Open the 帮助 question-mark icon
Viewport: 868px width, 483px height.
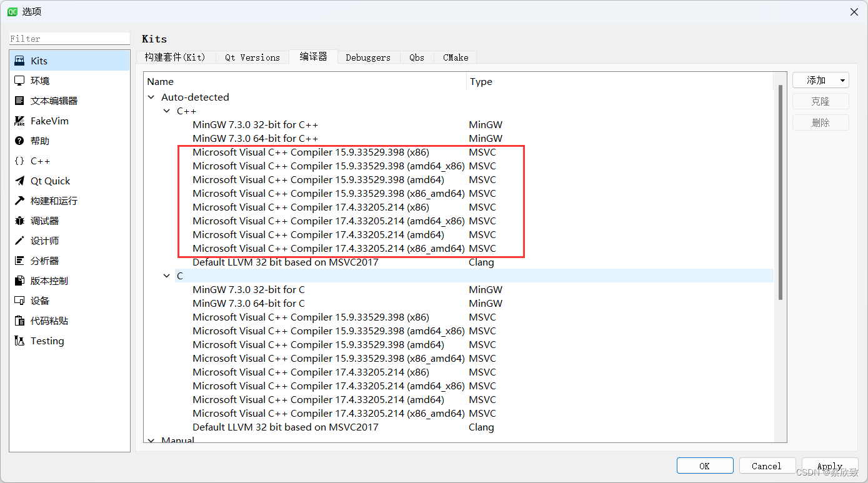point(19,141)
